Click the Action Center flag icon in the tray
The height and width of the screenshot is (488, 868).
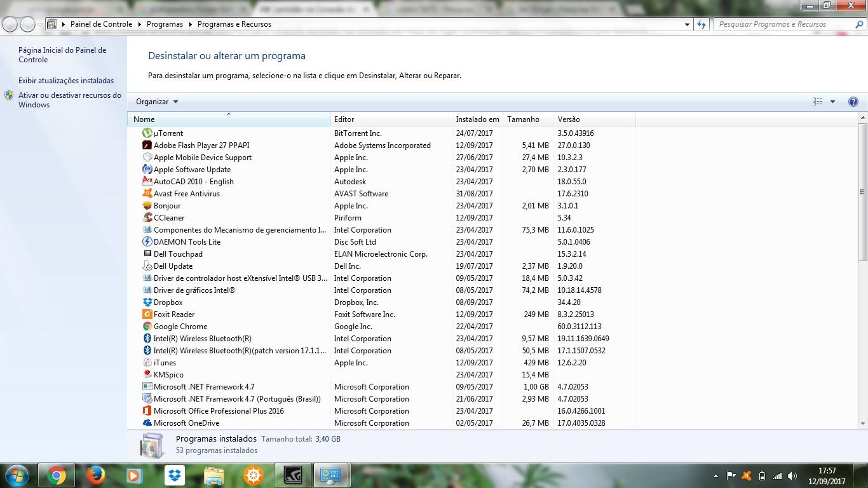pyautogui.click(x=731, y=476)
